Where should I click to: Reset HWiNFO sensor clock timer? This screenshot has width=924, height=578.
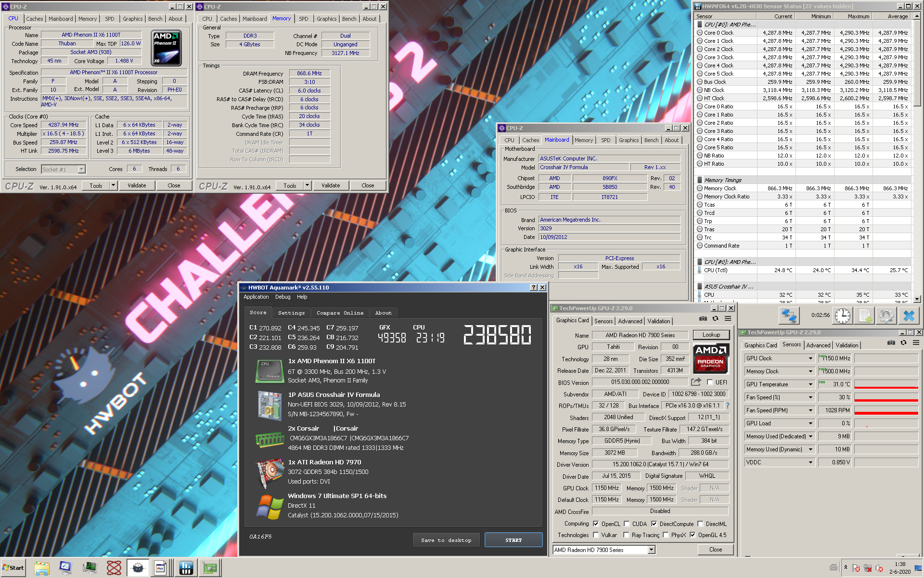coord(842,316)
